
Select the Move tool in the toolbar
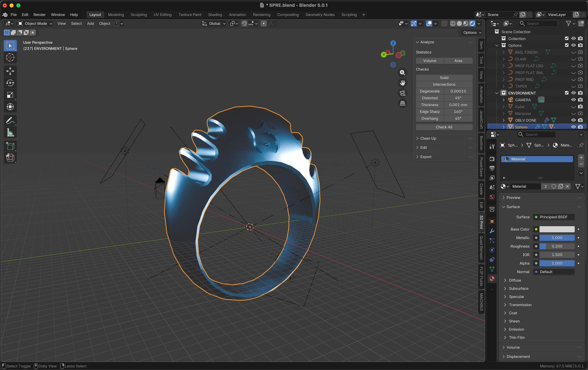point(10,71)
